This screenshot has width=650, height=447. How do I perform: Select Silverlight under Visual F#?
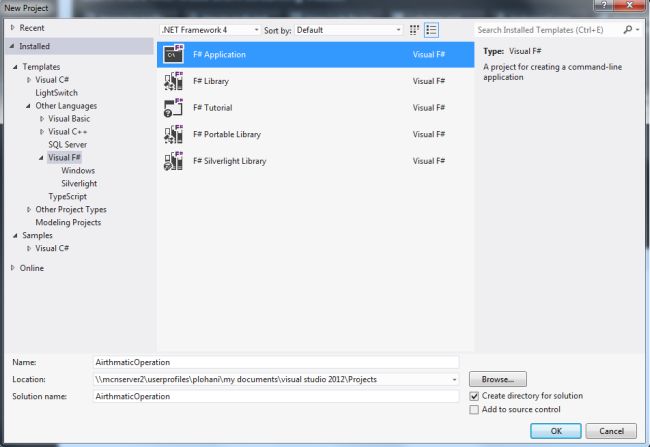(x=79, y=183)
